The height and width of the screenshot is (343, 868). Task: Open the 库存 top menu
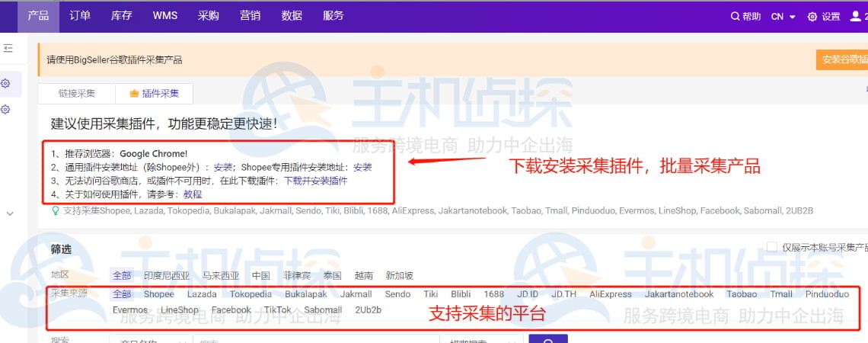122,16
